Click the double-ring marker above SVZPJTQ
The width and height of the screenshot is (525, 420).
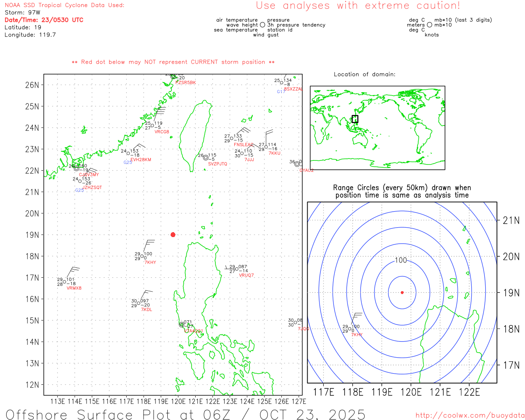click(x=206, y=157)
